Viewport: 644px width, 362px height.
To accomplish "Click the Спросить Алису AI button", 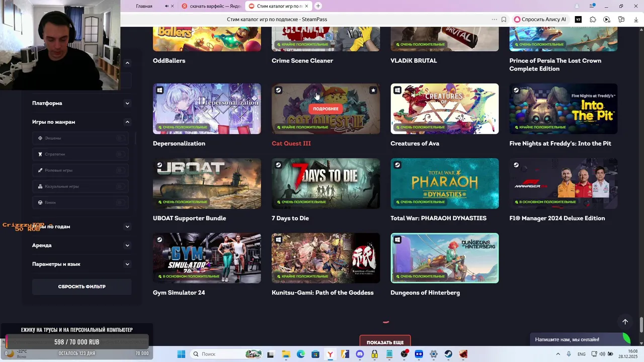I will [x=540, y=20].
